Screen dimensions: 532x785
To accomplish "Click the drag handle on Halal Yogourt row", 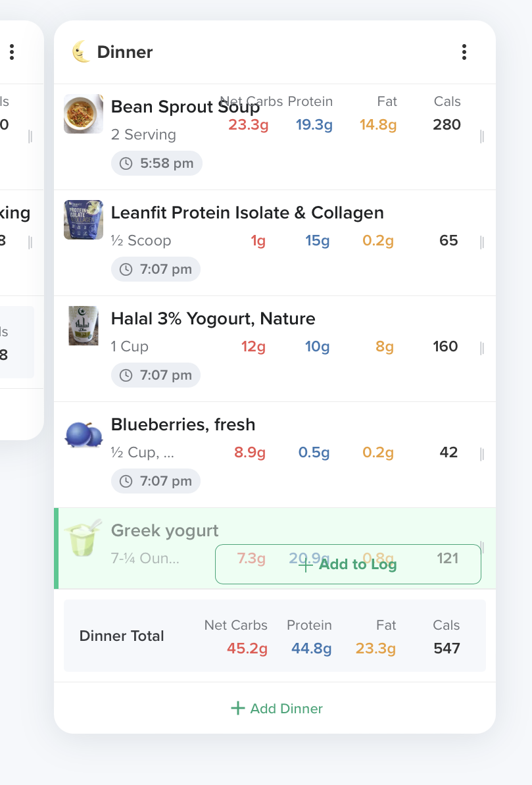I will (x=481, y=348).
